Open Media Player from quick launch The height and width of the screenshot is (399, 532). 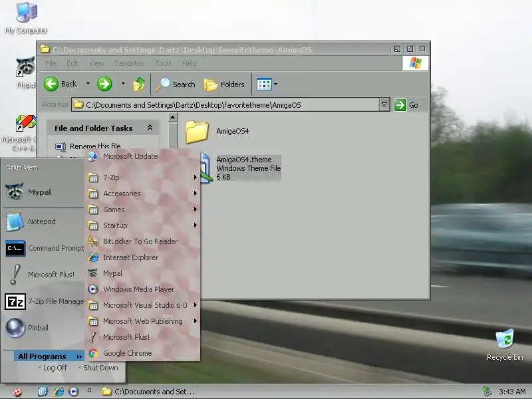click(74, 392)
